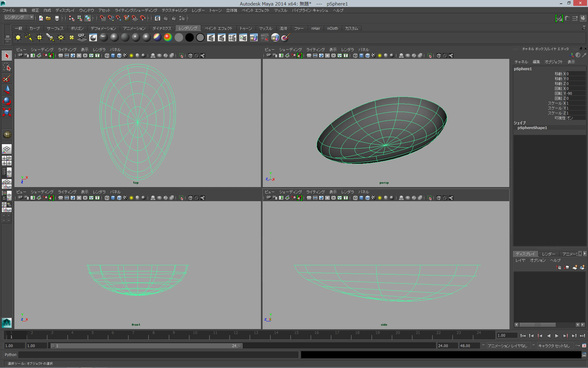This screenshot has width=588, height=368.
Task: Toggle snap to curves magnet
Action: coord(111,18)
